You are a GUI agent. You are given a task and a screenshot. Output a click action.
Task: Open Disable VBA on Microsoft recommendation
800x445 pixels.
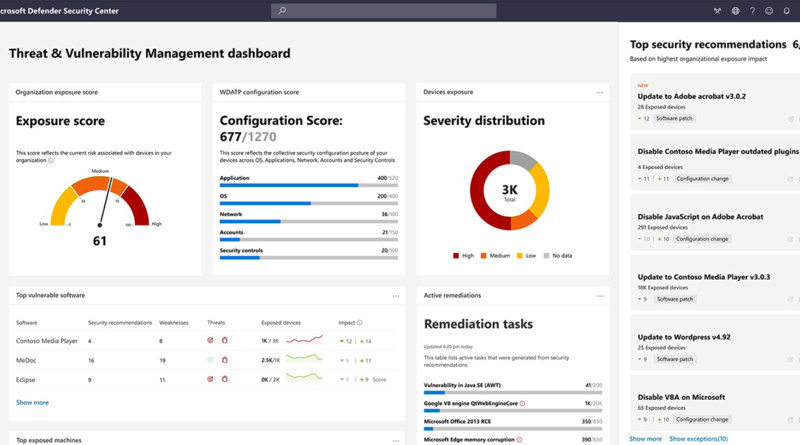[x=681, y=397]
